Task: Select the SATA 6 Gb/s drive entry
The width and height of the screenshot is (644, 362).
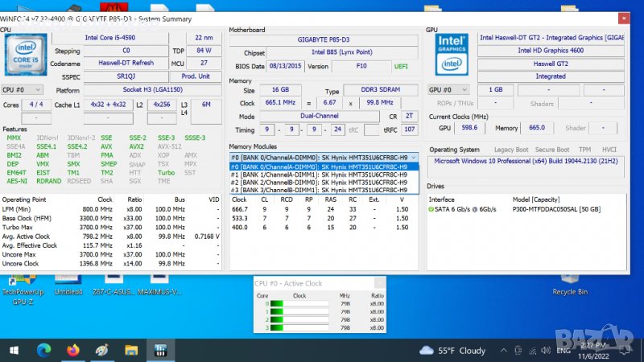Action: [463, 209]
